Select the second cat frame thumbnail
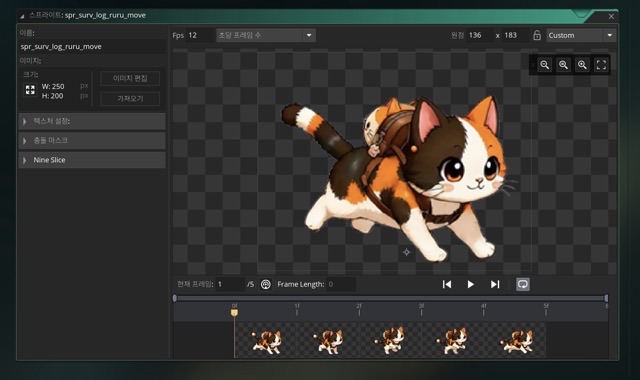 pyautogui.click(x=328, y=340)
